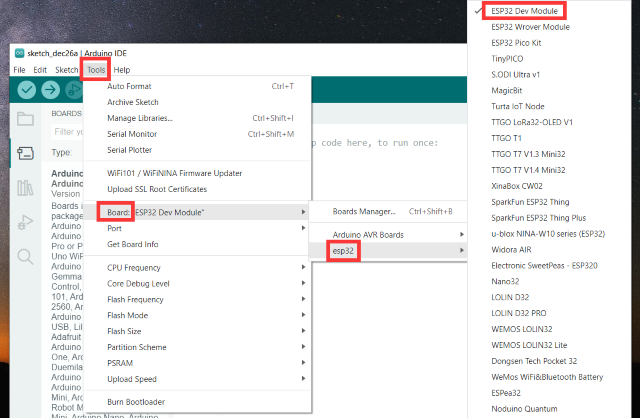Select Dongsen Tech Pocket 32 board
This screenshot has width=640, height=418.
click(549, 361)
